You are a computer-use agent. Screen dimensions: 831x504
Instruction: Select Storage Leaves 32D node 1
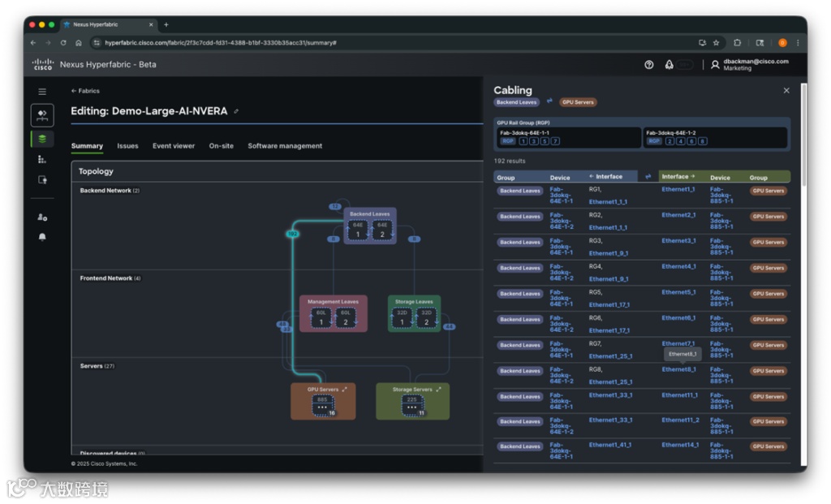click(402, 318)
